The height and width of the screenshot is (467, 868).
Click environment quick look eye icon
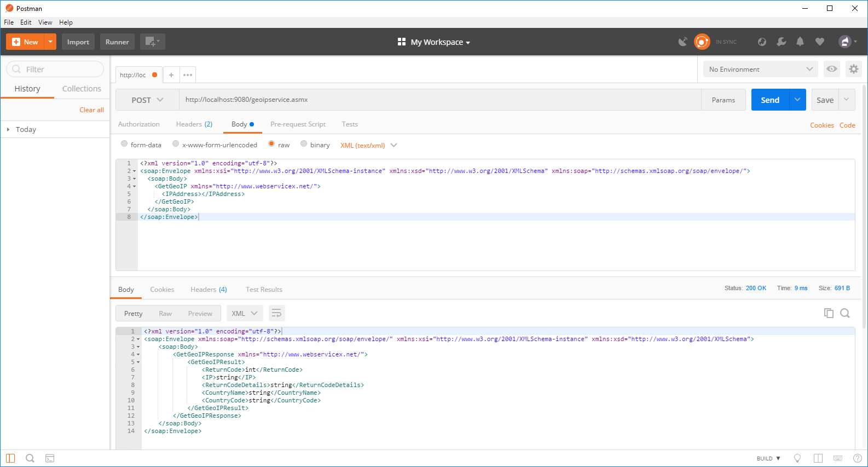(x=832, y=69)
